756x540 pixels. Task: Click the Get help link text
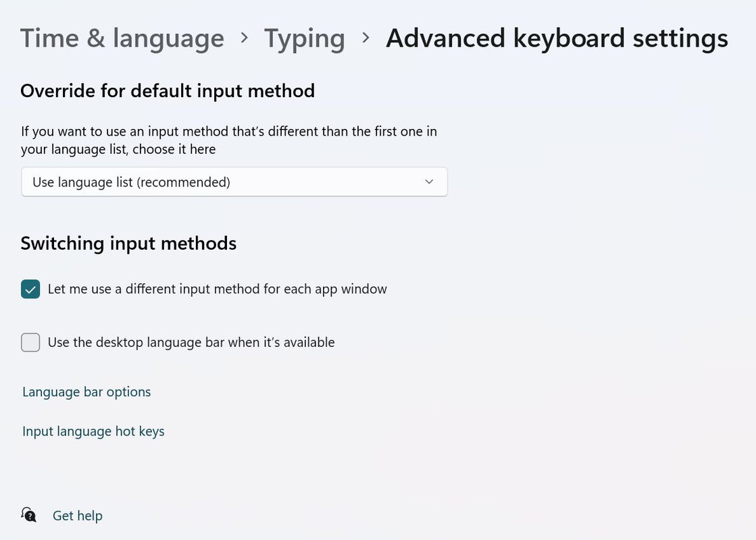(77, 516)
